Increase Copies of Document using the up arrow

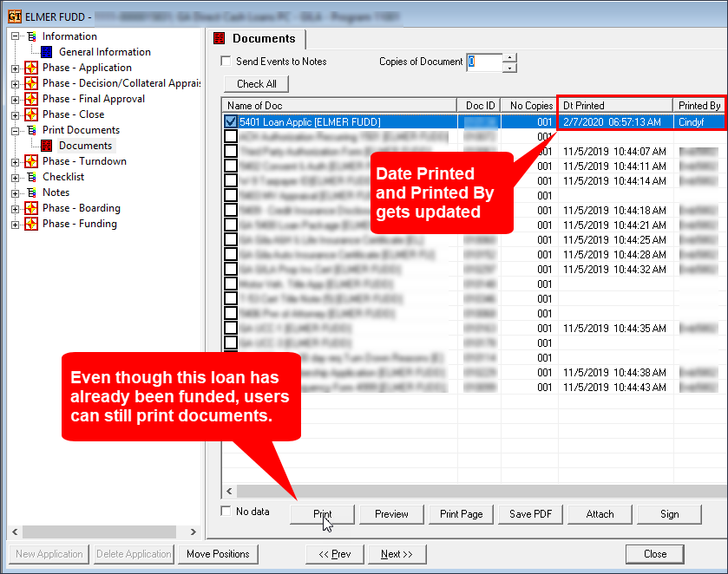511,56
